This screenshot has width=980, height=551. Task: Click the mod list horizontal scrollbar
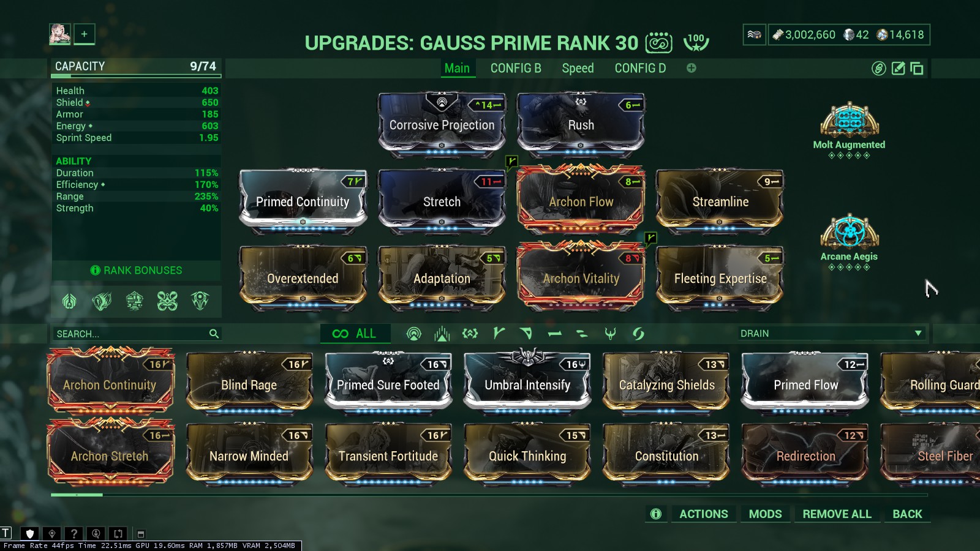click(x=489, y=495)
